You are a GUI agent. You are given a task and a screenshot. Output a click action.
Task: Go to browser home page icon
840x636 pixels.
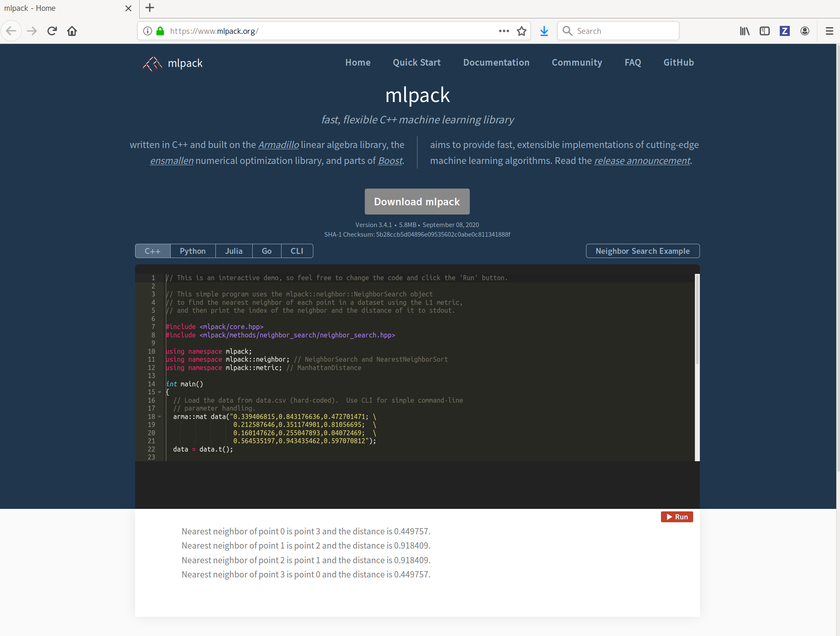tap(72, 31)
